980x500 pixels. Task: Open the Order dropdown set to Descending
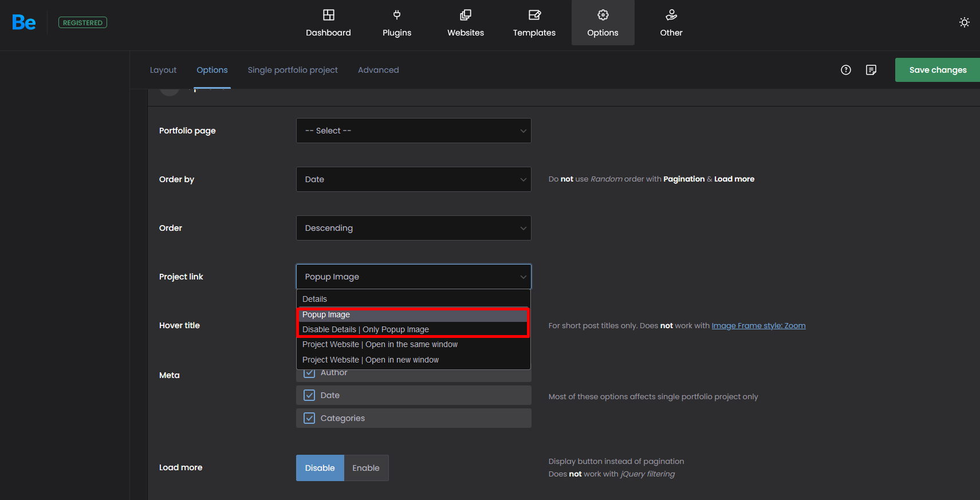(414, 228)
